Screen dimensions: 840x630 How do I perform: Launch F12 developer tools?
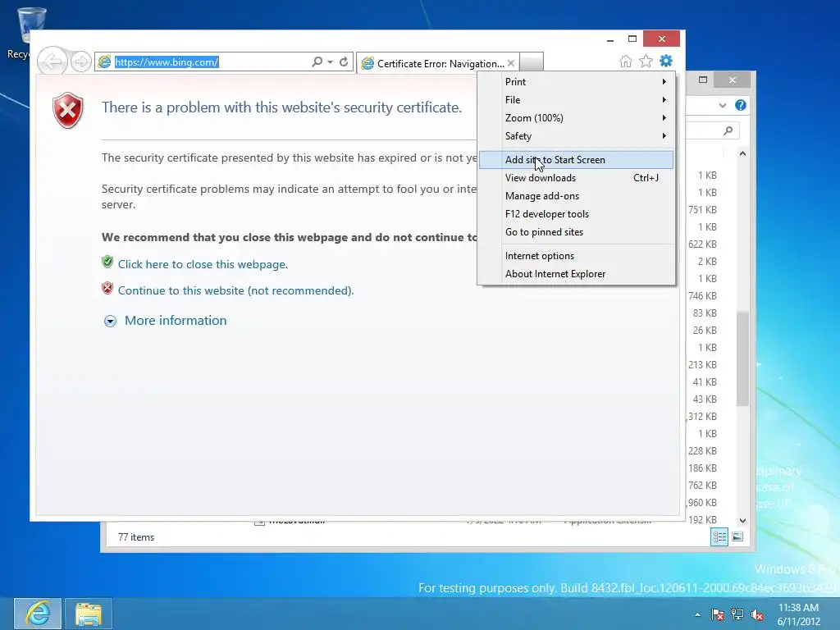coord(577,214)
